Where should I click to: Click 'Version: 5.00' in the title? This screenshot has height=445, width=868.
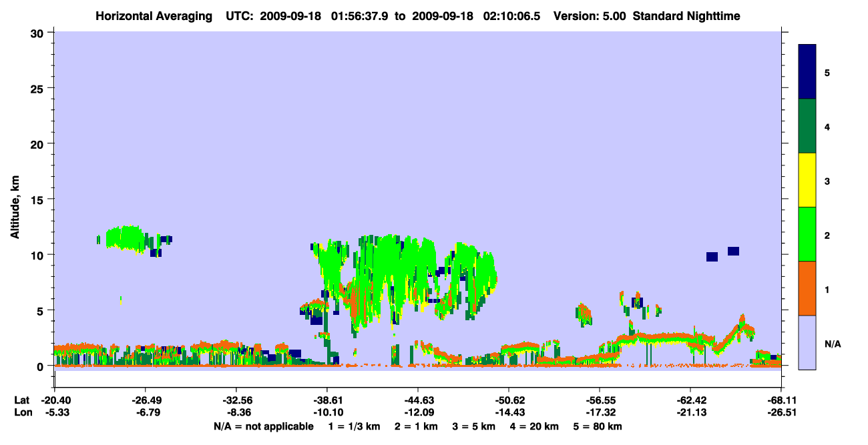[590, 15]
